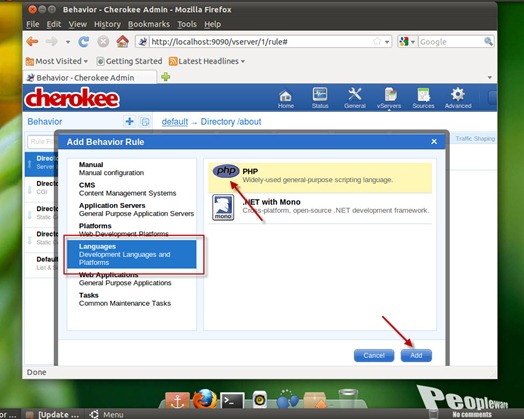Click the clone rule icon beside Behavior
524x419 pixels.
pyautogui.click(x=145, y=122)
